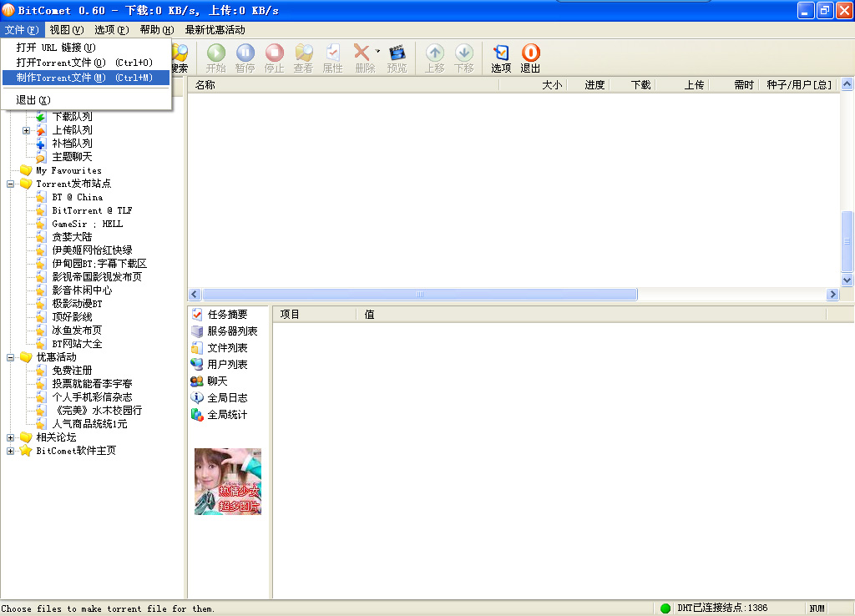Show the 服务器列表 server list

(232, 331)
